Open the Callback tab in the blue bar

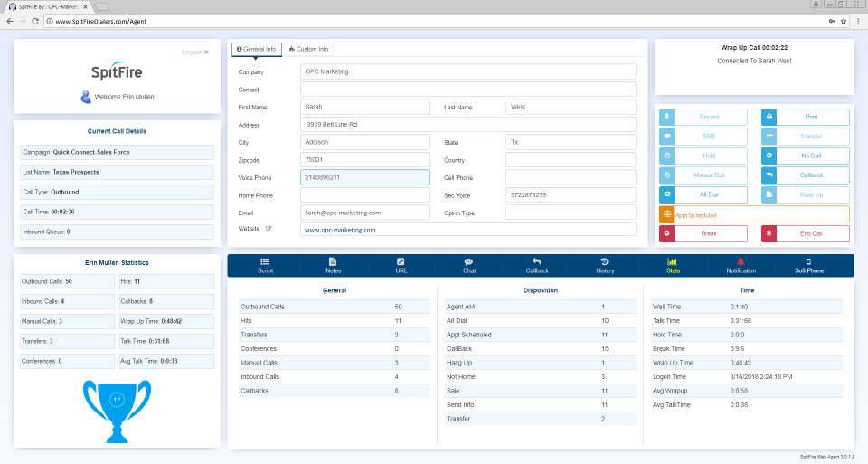tap(537, 266)
